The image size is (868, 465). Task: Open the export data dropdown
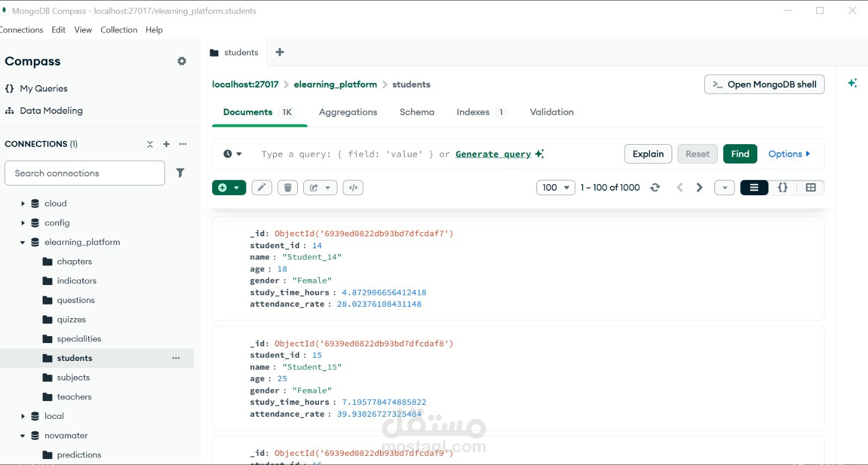click(x=320, y=188)
